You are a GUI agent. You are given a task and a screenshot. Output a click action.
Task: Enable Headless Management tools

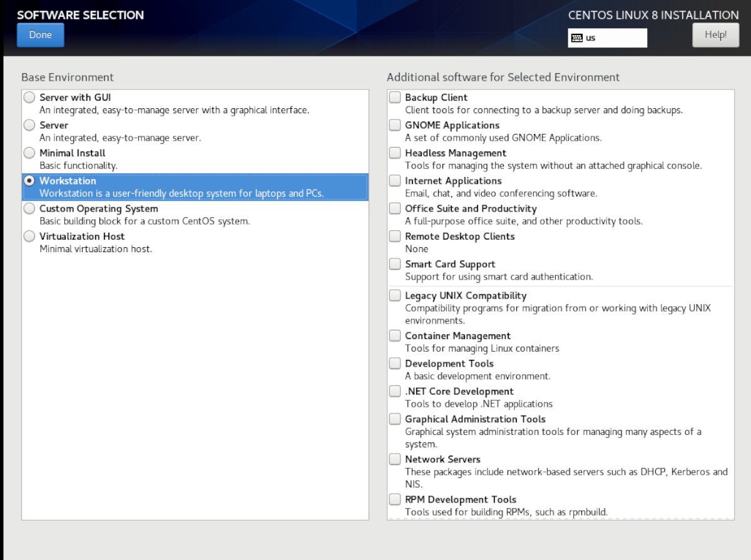395,152
